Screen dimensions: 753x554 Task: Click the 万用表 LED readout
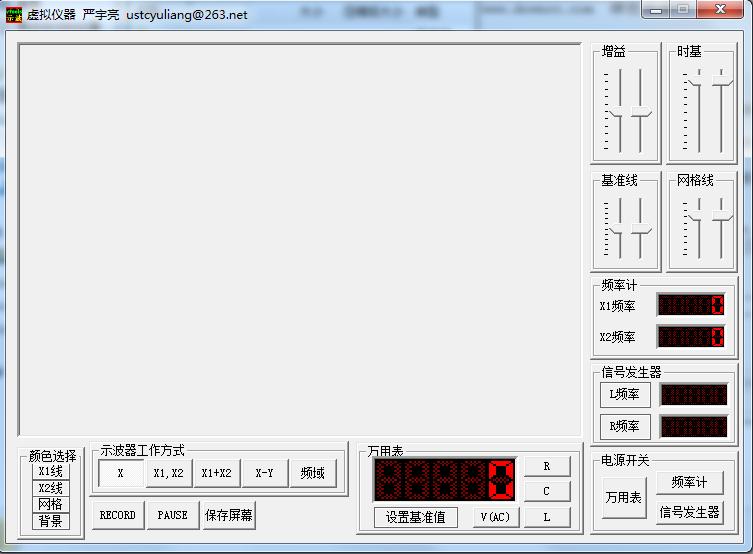pos(445,480)
